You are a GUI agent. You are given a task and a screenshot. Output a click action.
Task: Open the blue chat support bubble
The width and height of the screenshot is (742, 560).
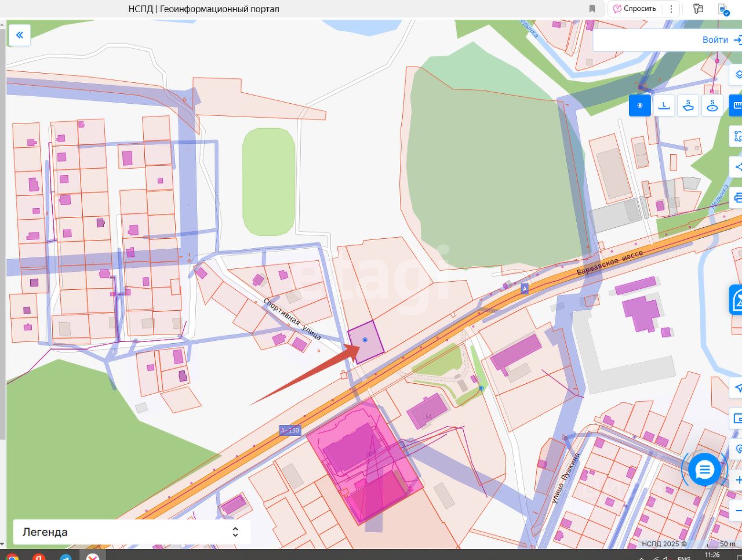click(704, 470)
